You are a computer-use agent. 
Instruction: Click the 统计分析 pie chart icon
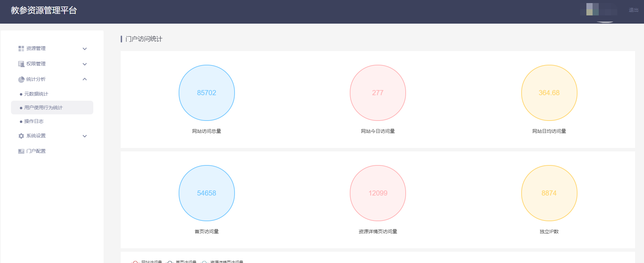coord(21,79)
